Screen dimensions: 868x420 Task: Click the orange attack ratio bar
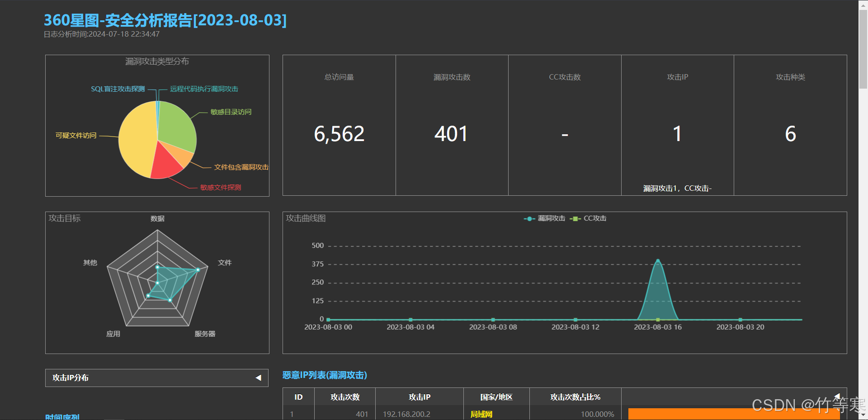tap(734, 414)
